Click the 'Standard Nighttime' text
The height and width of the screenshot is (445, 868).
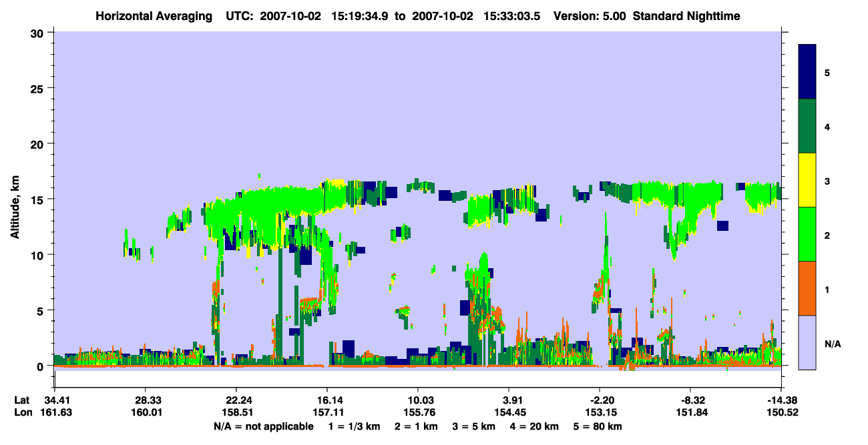[x=686, y=15]
